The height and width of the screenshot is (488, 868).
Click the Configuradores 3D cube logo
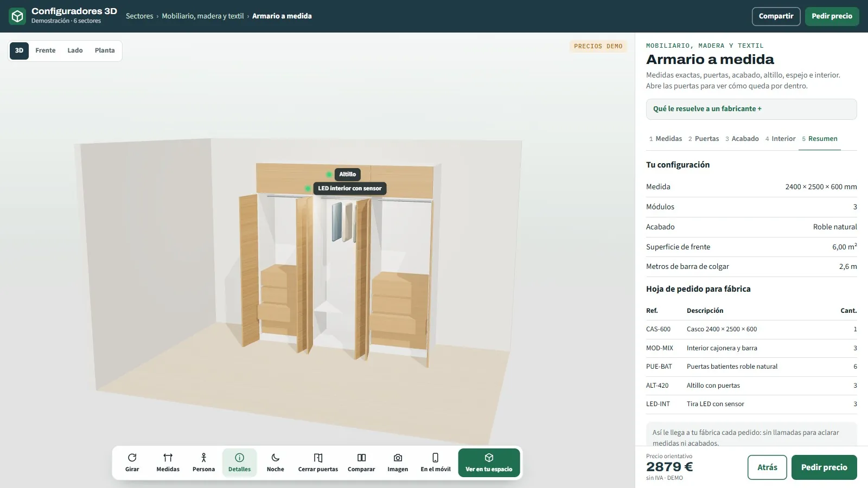[17, 16]
